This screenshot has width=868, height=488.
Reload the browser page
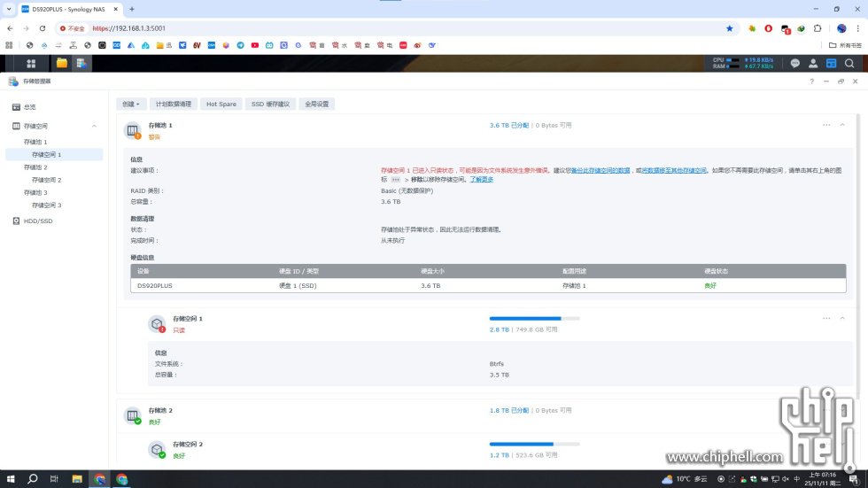pyautogui.click(x=43, y=28)
